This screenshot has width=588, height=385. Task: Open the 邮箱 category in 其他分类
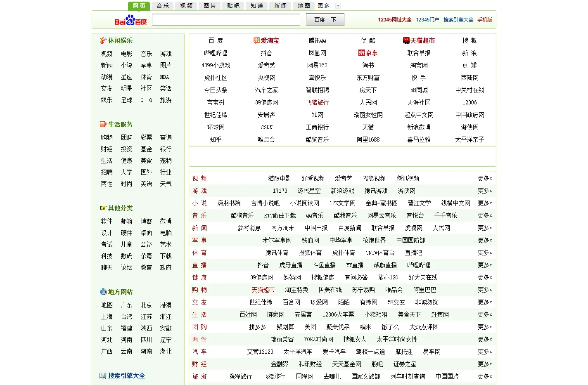(126, 221)
